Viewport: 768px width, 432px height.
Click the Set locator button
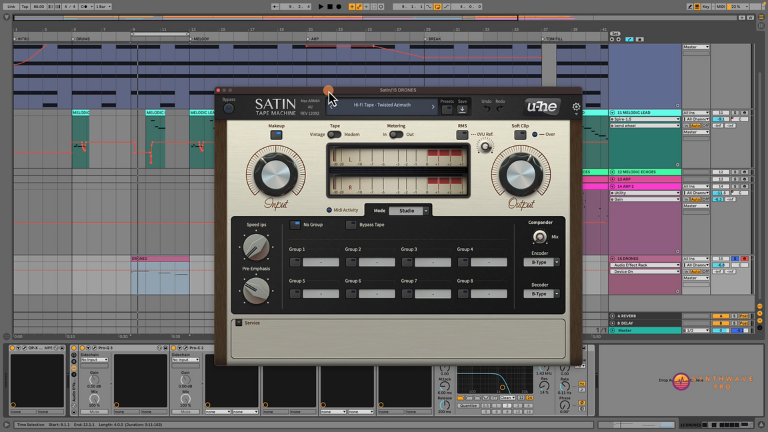pyautogui.click(x=615, y=34)
